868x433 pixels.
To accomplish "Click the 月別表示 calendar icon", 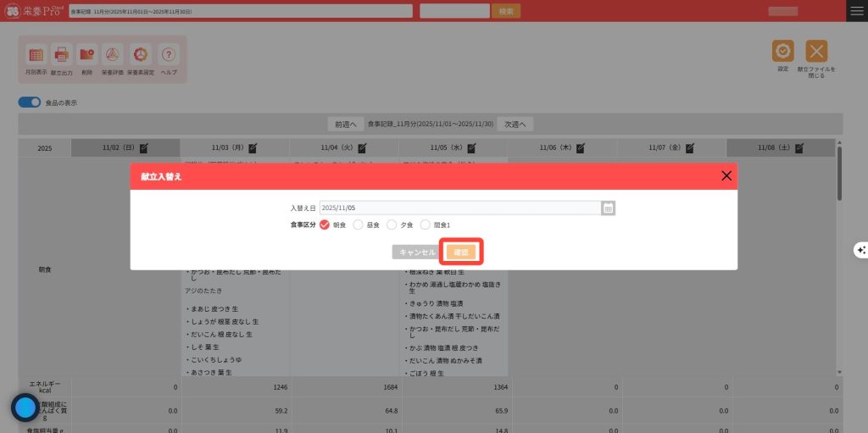I will (x=36, y=55).
